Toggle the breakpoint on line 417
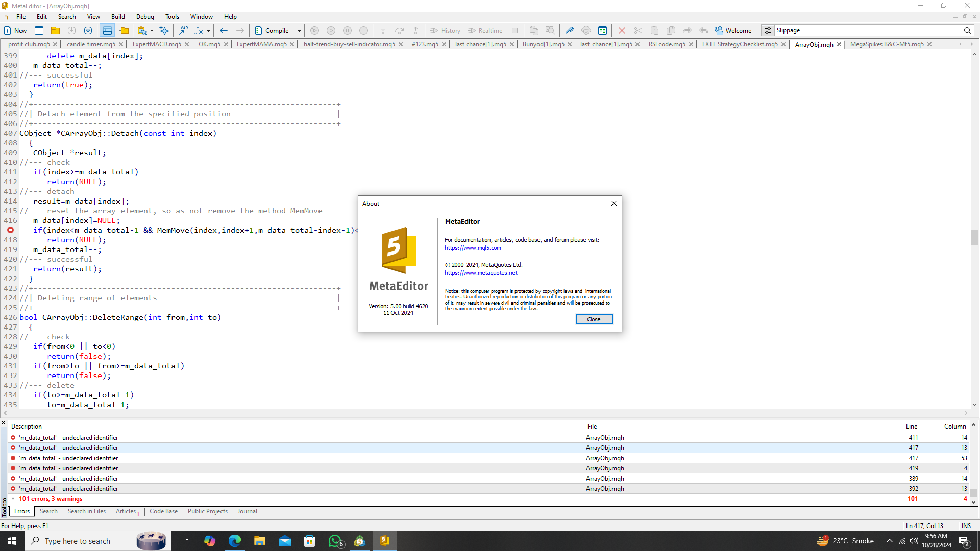This screenshot has width=980, height=551. click(x=10, y=230)
